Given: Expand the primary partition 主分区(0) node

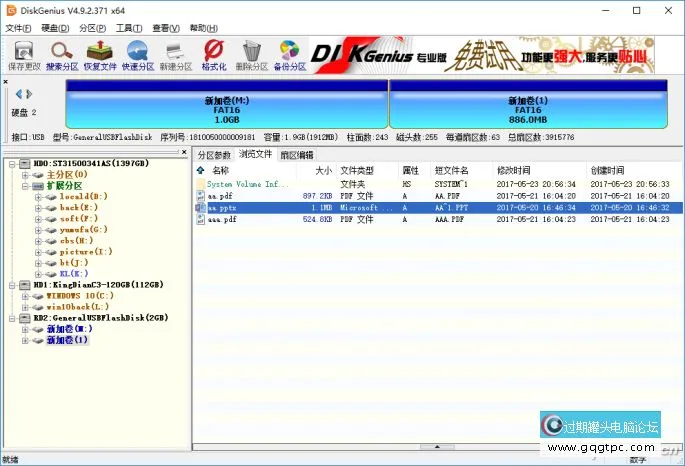Looking at the screenshot, I should [25, 175].
